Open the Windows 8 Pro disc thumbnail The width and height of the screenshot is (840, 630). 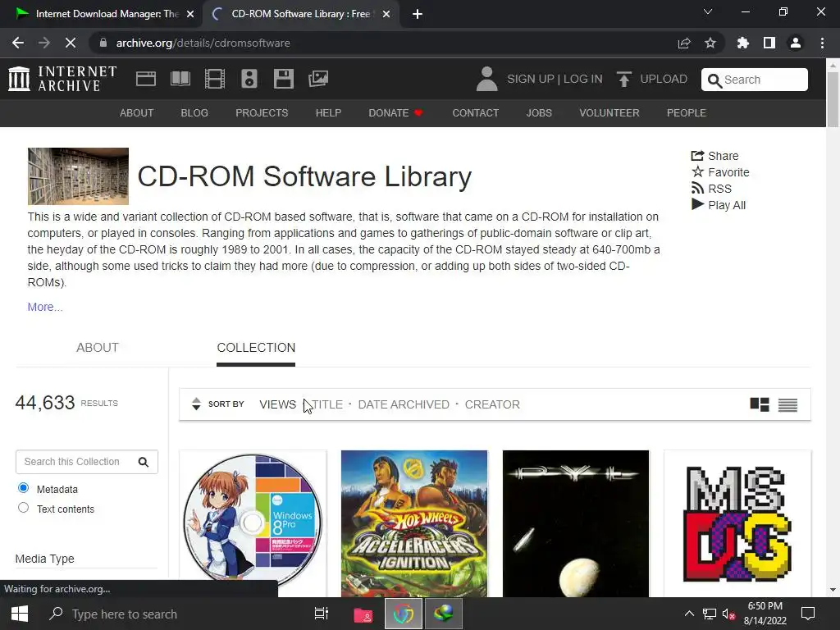[253, 523]
